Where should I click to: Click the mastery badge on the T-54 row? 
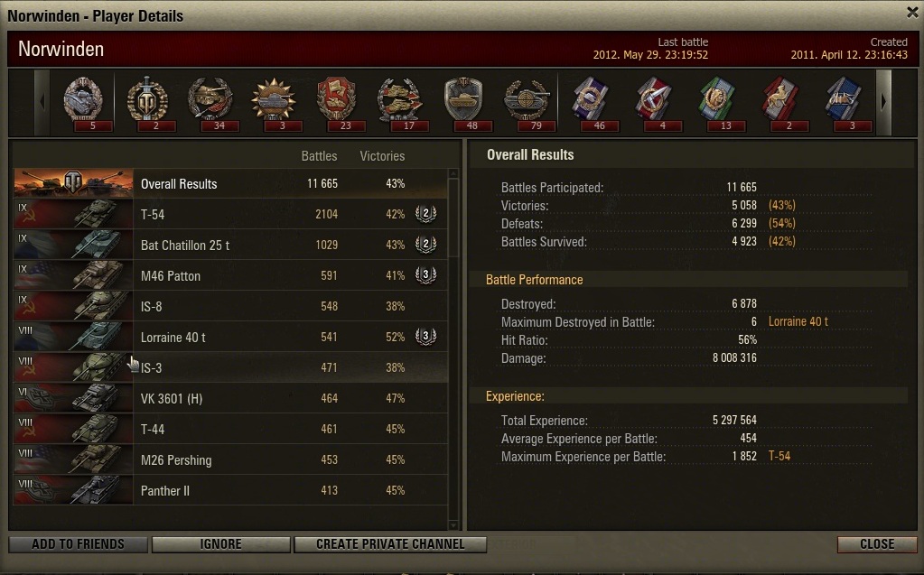425,214
